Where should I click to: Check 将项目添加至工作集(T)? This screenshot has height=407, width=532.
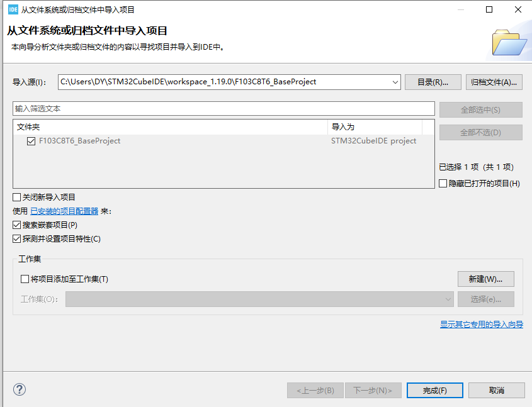[x=25, y=279]
